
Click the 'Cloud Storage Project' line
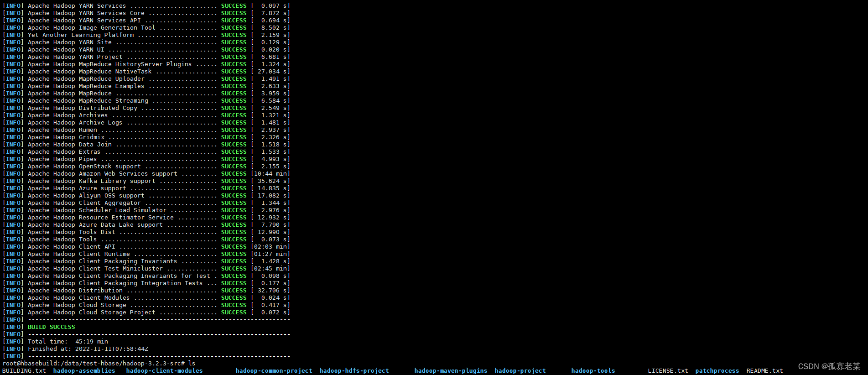pos(146,312)
